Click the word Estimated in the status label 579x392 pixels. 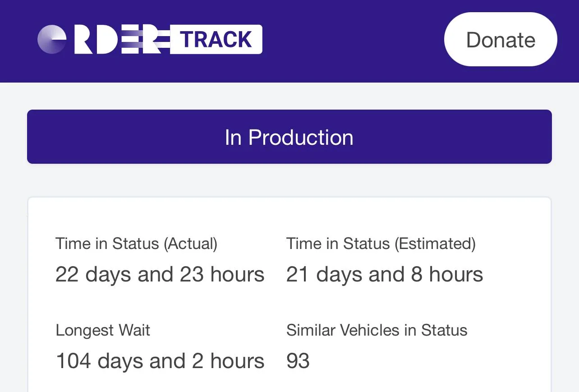(435, 244)
